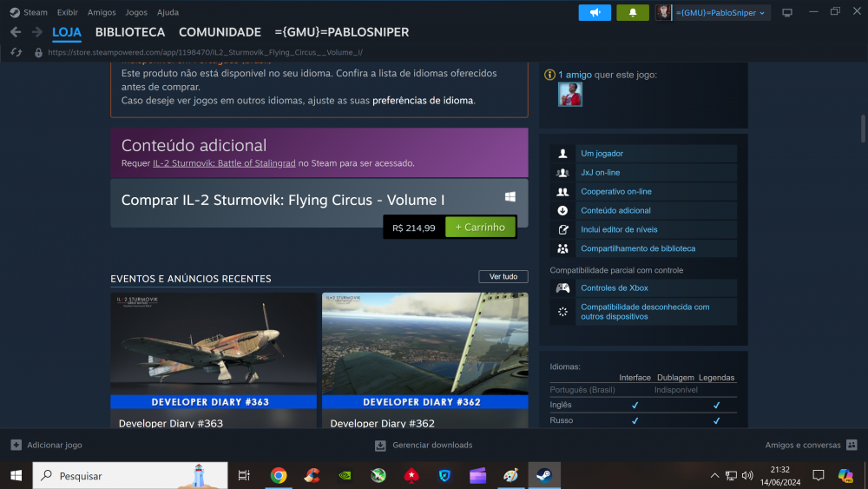Click the single player icon
868x489 pixels.
[x=562, y=154]
